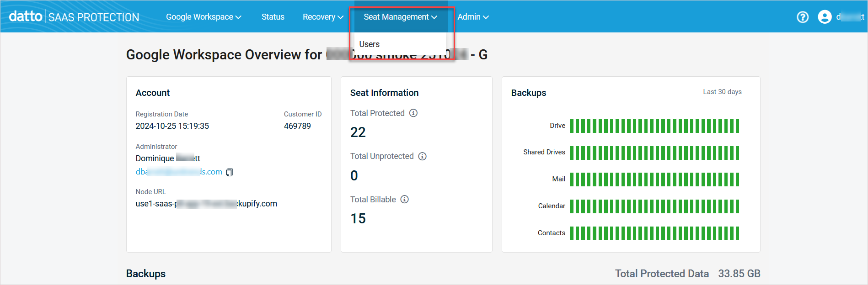The height and width of the screenshot is (285, 868).
Task: Select the Customer ID value 469789
Action: pyautogui.click(x=297, y=126)
